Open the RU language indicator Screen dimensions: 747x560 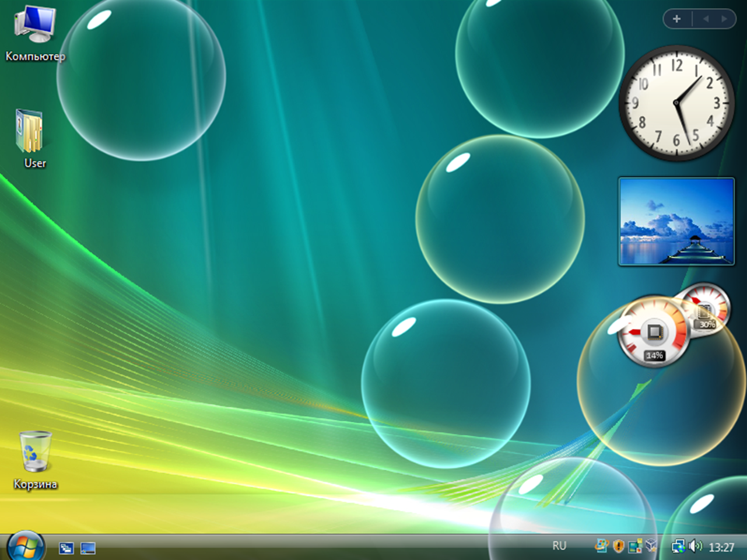tap(559, 546)
